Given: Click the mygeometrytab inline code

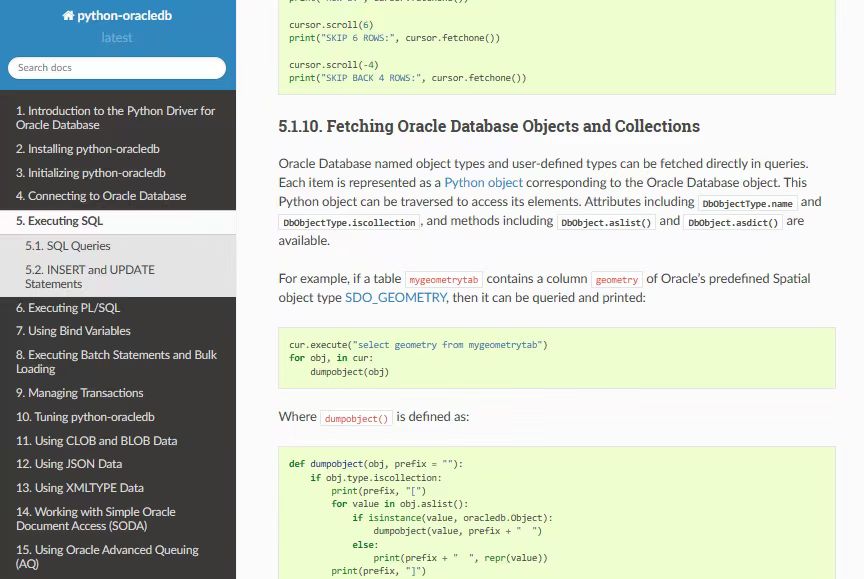Looking at the screenshot, I should pyautogui.click(x=444, y=279).
